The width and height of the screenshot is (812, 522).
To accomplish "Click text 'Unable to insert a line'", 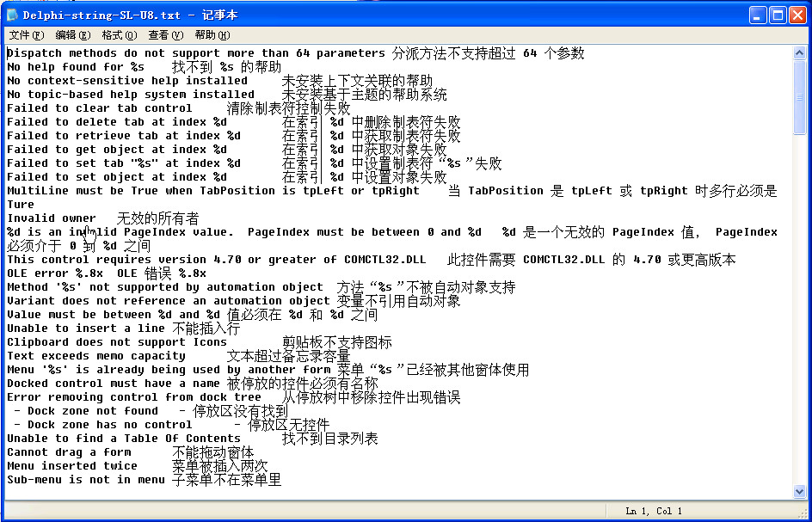I will [x=86, y=329].
